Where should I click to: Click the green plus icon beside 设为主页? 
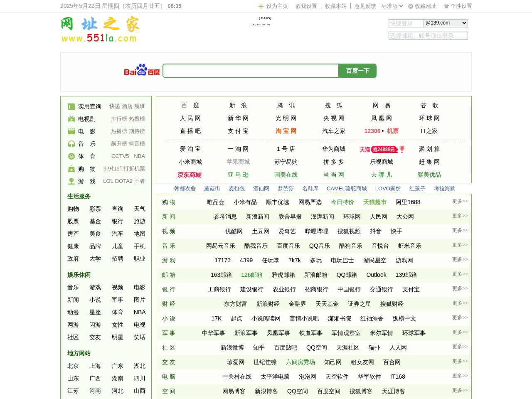coord(261,6)
